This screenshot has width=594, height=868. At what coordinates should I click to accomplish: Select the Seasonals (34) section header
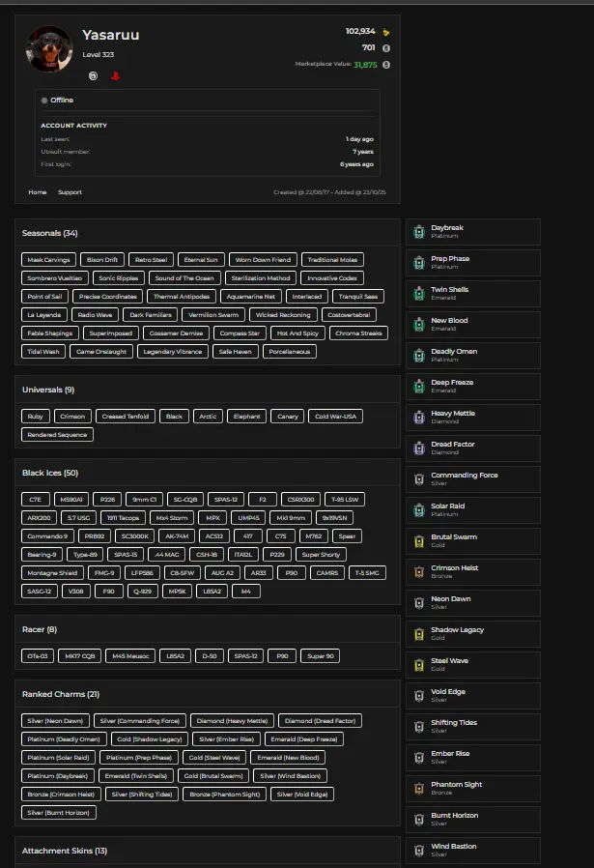coord(50,233)
